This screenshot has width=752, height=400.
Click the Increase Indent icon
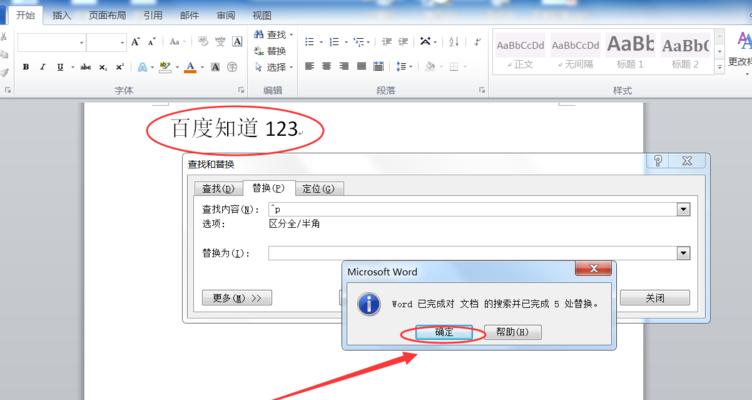point(403,42)
